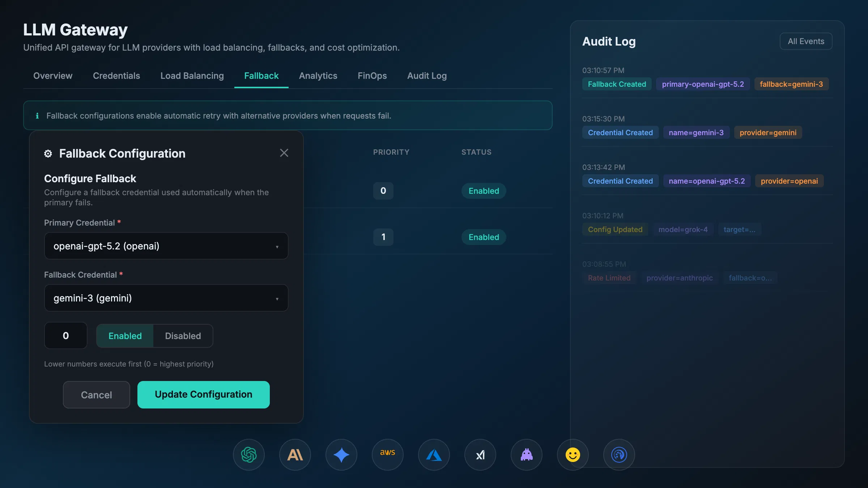Click the AWS provider logo

(387, 455)
